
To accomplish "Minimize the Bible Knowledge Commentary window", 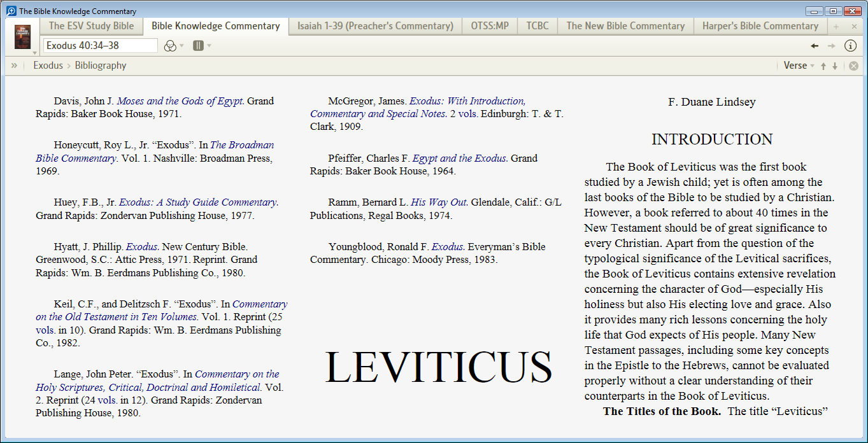I will click(x=815, y=11).
